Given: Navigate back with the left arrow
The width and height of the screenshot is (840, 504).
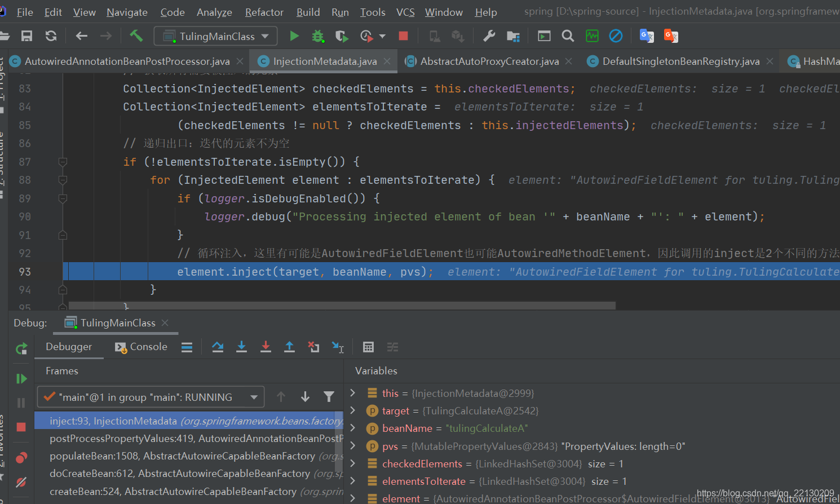Looking at the screenshot, I should tap(82, 36).
